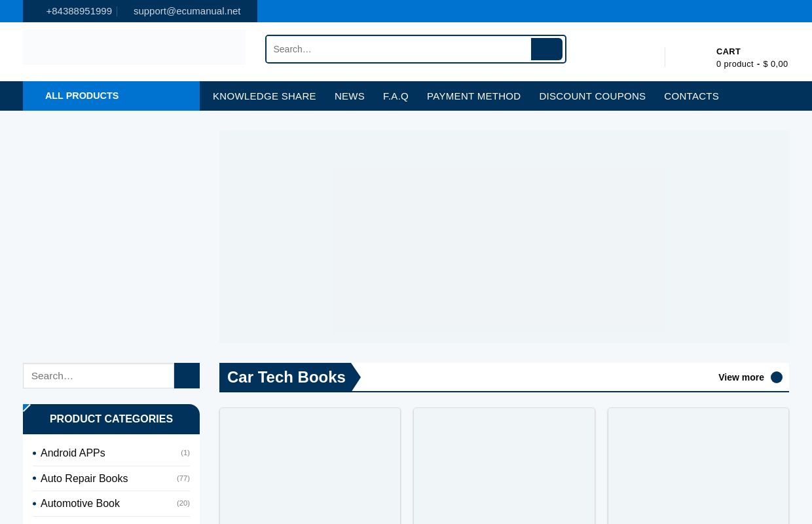Open the CONTACTS page

coord(691,96)
